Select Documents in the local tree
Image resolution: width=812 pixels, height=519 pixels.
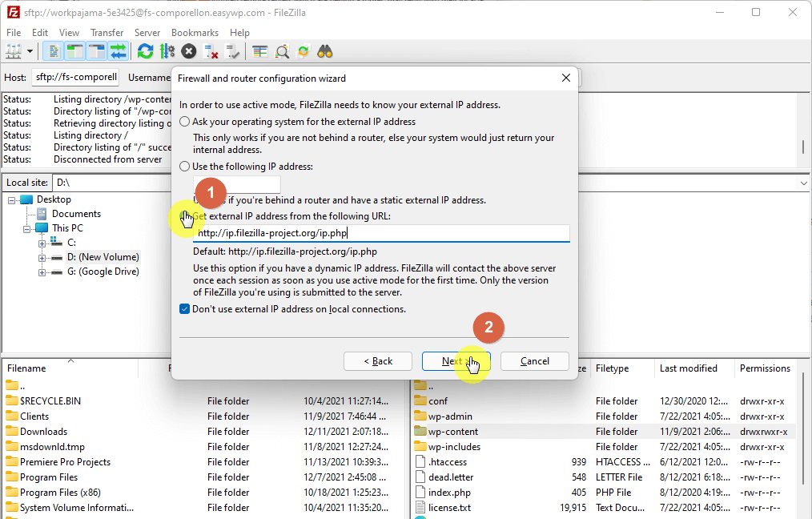tap(76, 214)
